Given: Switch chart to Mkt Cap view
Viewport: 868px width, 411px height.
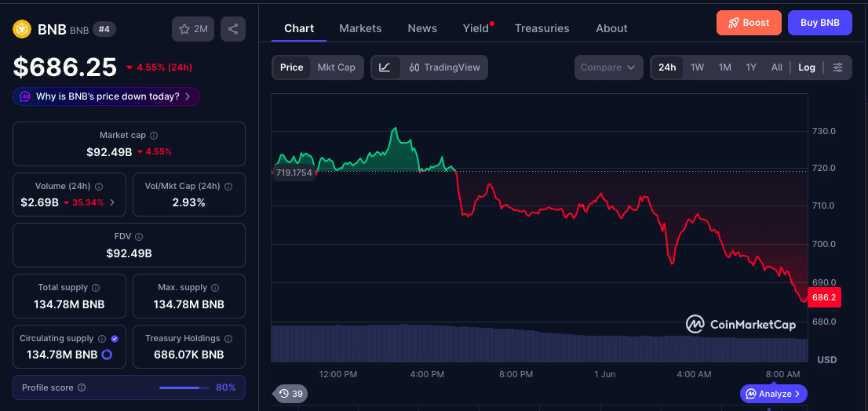Looking at the screenshot, I should (x=336, y=67).
